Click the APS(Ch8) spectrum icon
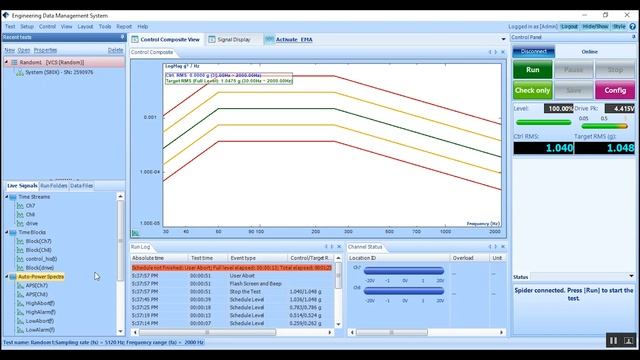The height and width of the screenshot is (360, 640). point(20,294)
